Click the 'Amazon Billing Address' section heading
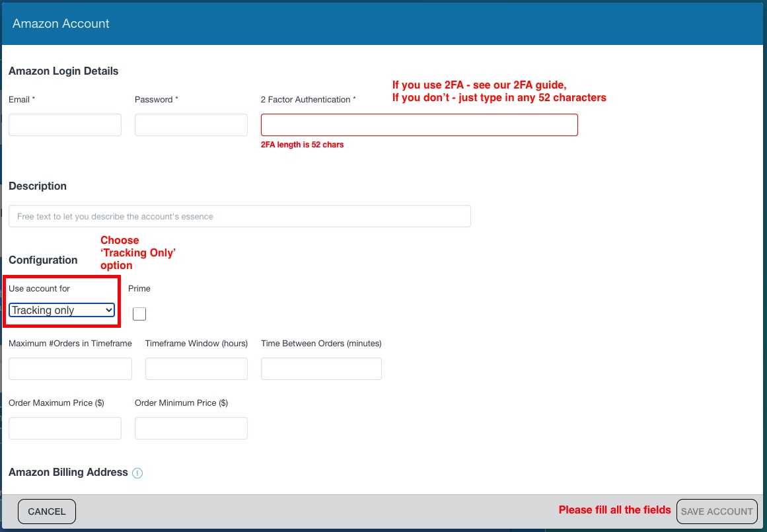The image size is (767, 532). pos(68,473)
